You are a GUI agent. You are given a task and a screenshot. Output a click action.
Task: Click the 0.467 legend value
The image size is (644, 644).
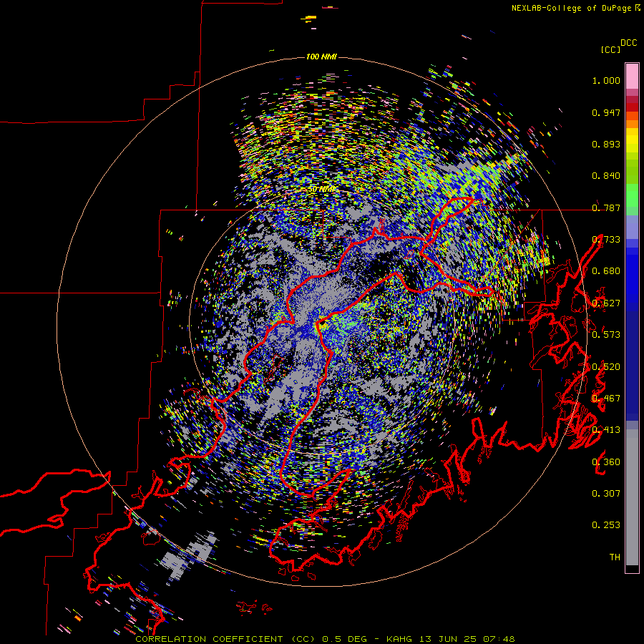pyautogui.click(x=606, y=399)
